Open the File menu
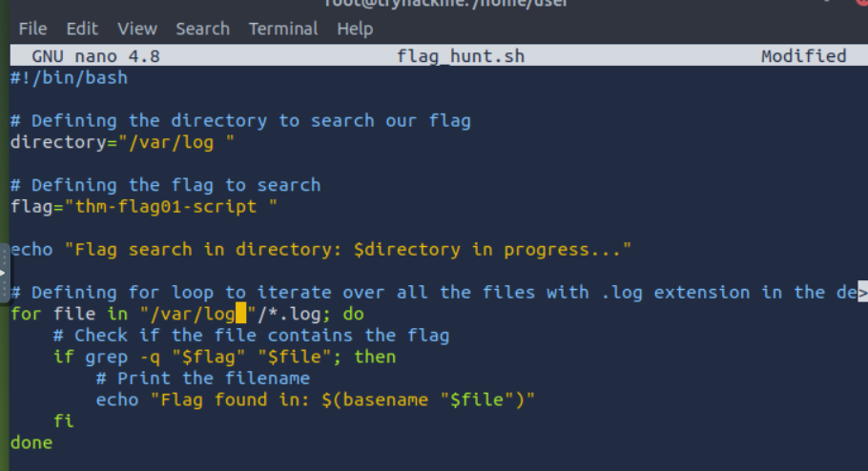 (x=32, y=29)
